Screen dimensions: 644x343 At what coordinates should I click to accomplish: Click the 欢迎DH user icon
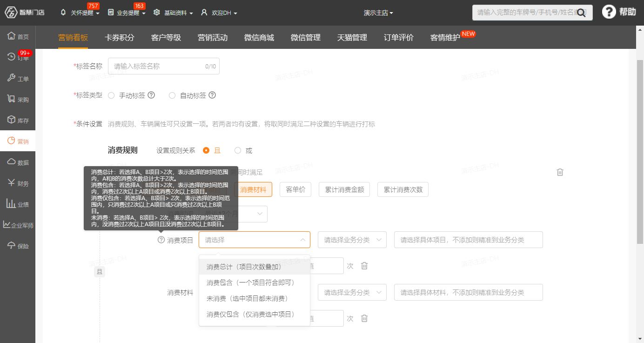[204, 13]
